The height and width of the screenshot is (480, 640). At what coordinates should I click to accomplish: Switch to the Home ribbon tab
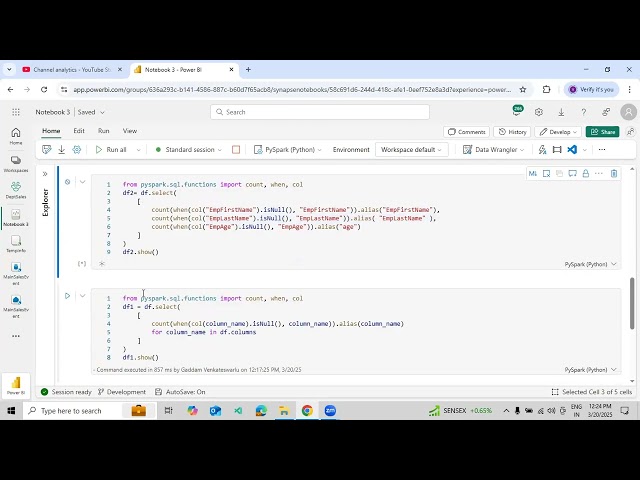coord(51,131)
